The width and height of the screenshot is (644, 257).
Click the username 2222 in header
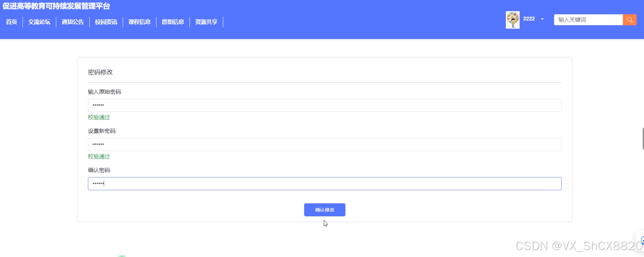coord(529,19)
